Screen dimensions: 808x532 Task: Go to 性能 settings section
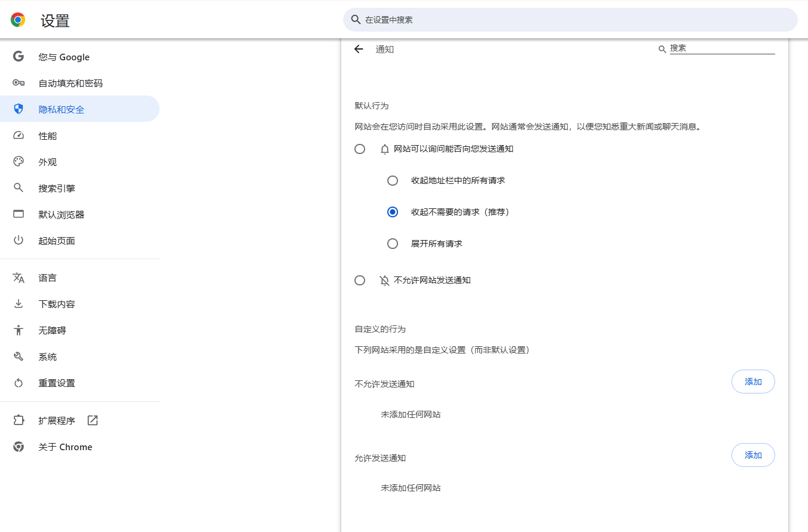pyautogui.click(x=80, y=136)
